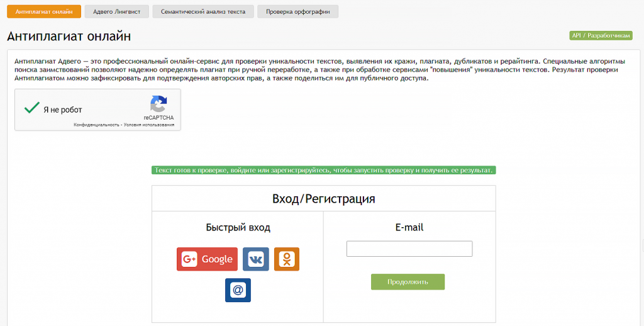Log in via the Odnoklassniki icon

[x=287, y=259]
